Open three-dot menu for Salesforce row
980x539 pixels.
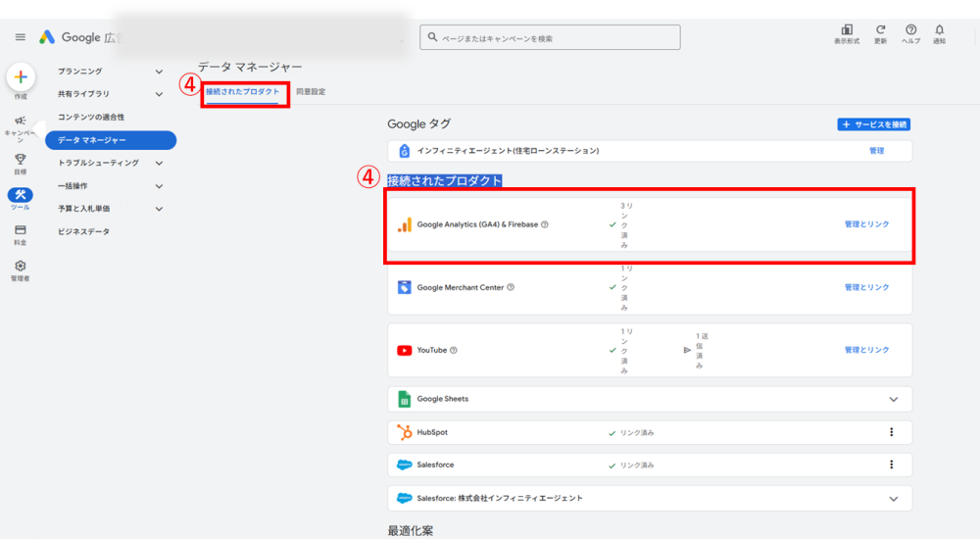tap(891, 465)
